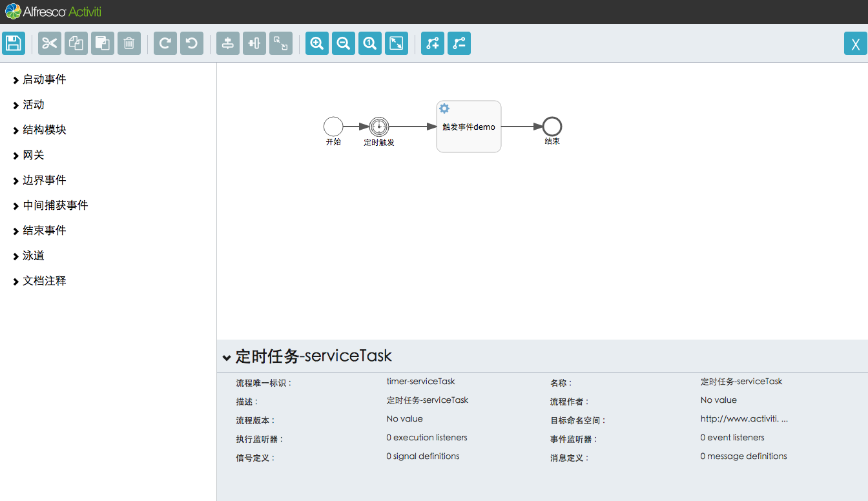Click the 执行监听器 label
Viewport: 868px width, 501px height.
click(x=260, y=439)
